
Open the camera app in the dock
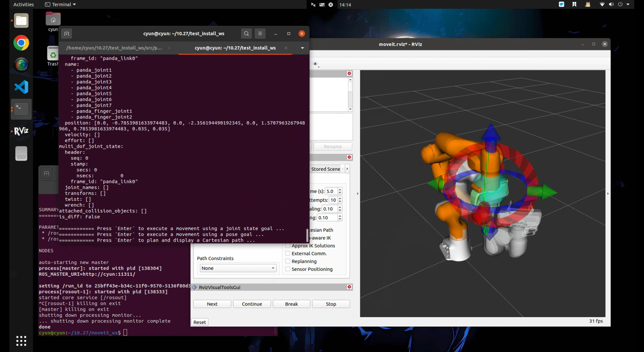[21, 65]
